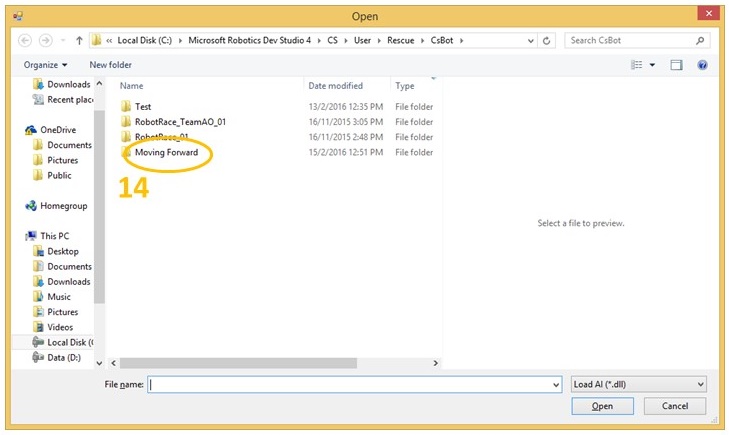
Task: Click the Refresh button in address bar
Action: pyautogui.click(x=547, y=41)
